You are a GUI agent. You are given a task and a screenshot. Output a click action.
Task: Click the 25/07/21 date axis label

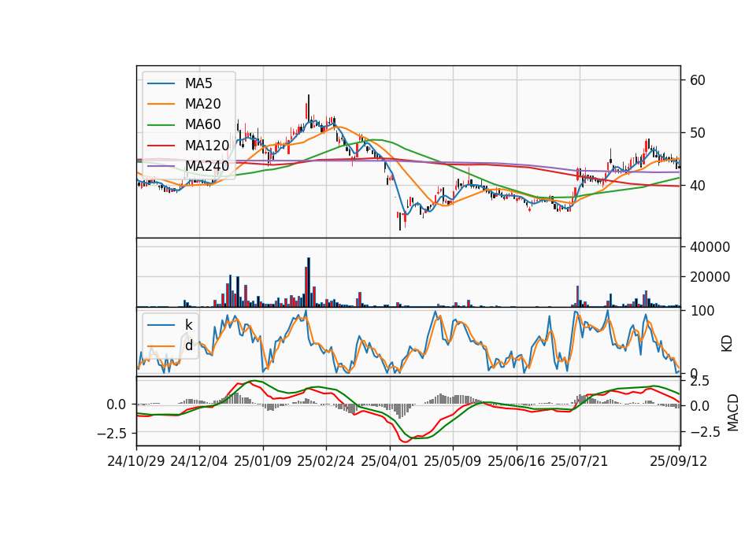coord(580,461)
